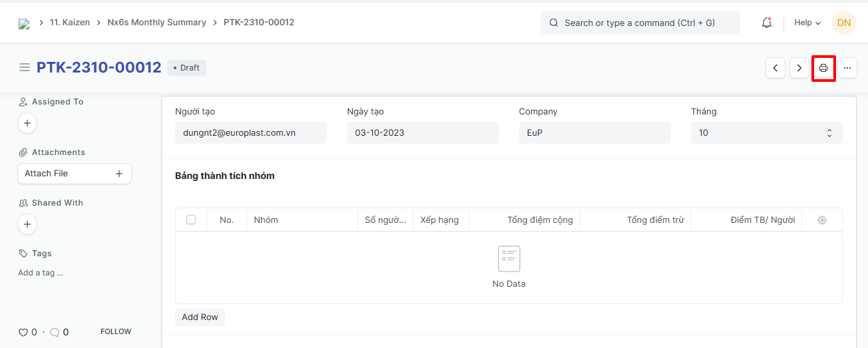Click the search command bar
This screenshot has width=868, height=348.
(640, 23)
